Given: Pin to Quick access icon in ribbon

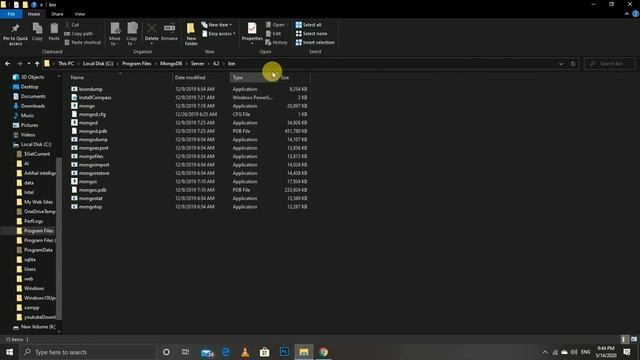Looking at the screenshot, I should 16,34.
